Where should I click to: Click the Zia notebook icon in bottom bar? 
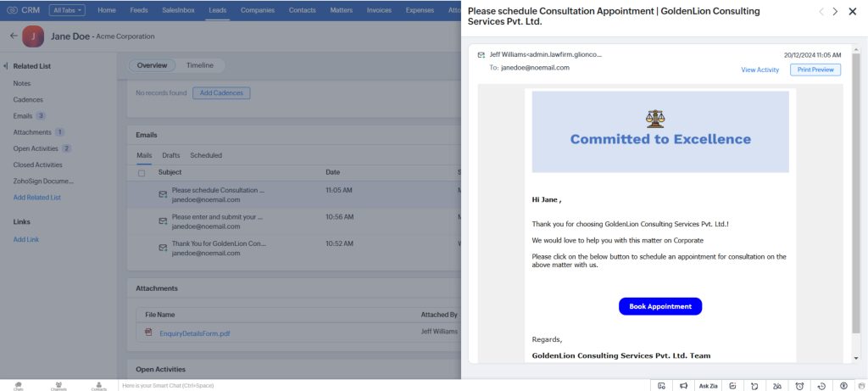tap(777, 386)
